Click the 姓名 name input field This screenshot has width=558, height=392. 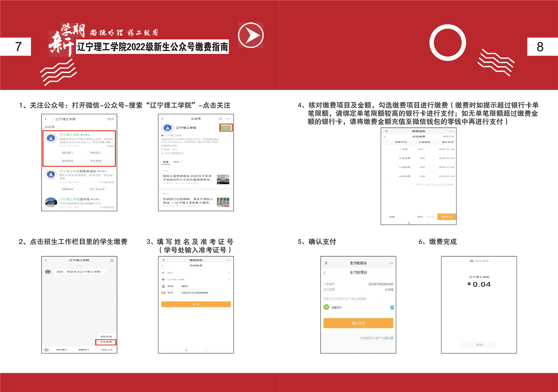(196, 286)
